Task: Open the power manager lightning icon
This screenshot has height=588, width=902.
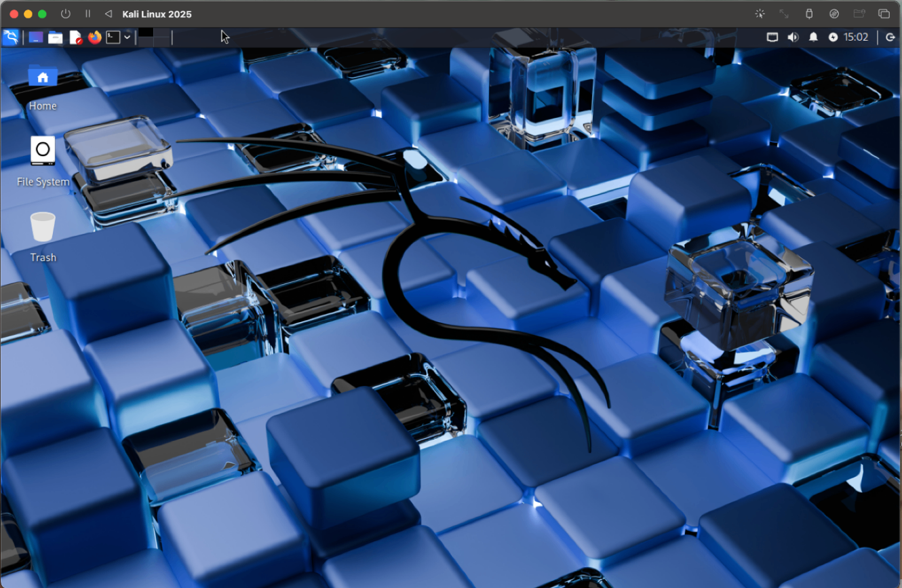Action: (x=833, y=37)
